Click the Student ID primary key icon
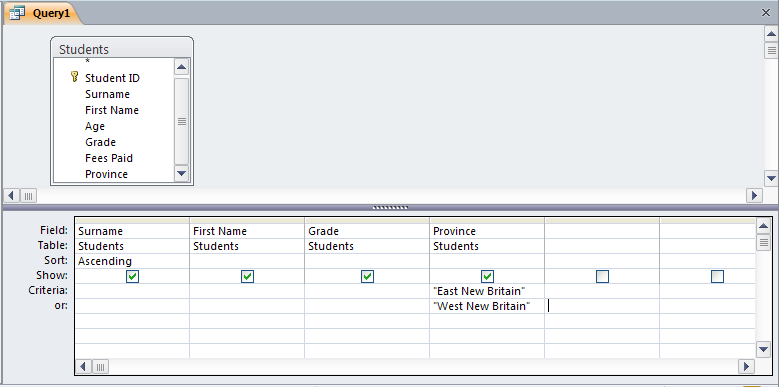The width and height of the screenshot is (779, 387). tap(75, 77)
